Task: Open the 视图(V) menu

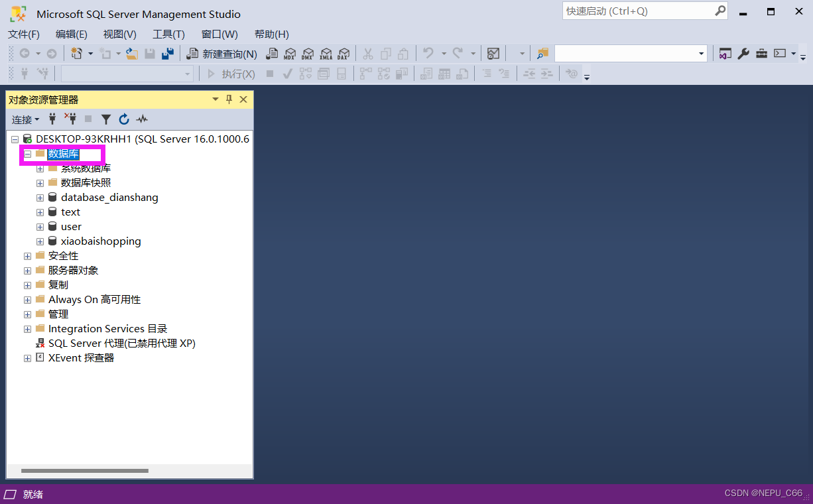Action: coord(119,34)
